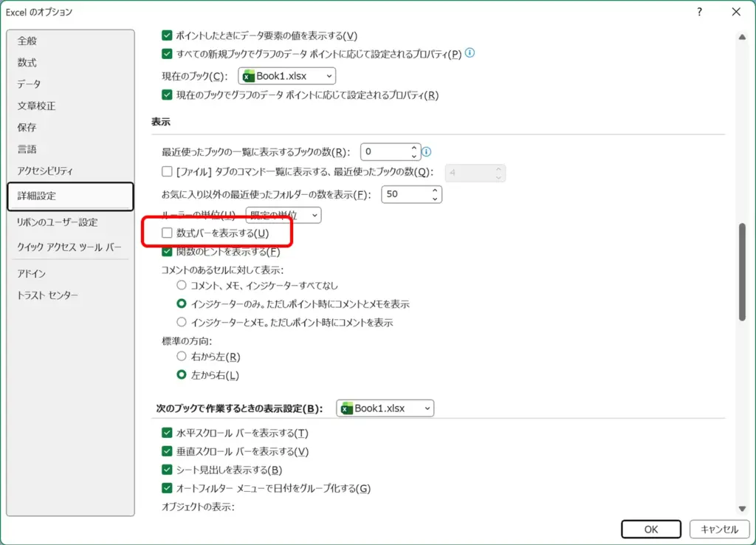Image resolution: width=756 pixels, height=545 pixels.
Task: Decrease お気に入り以外のフォルダー count with down arrow
Action: 435,199
